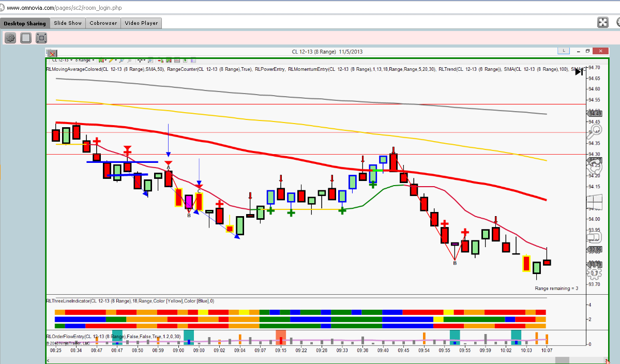The image size is (620, 364).
Task: Click the Windows charms Share icon
Action: (594, 166)
